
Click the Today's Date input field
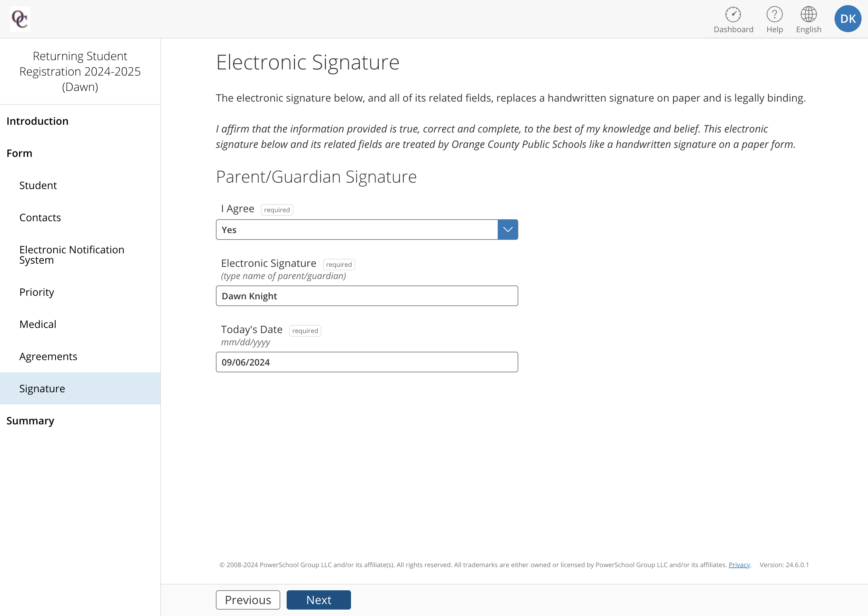367,362
